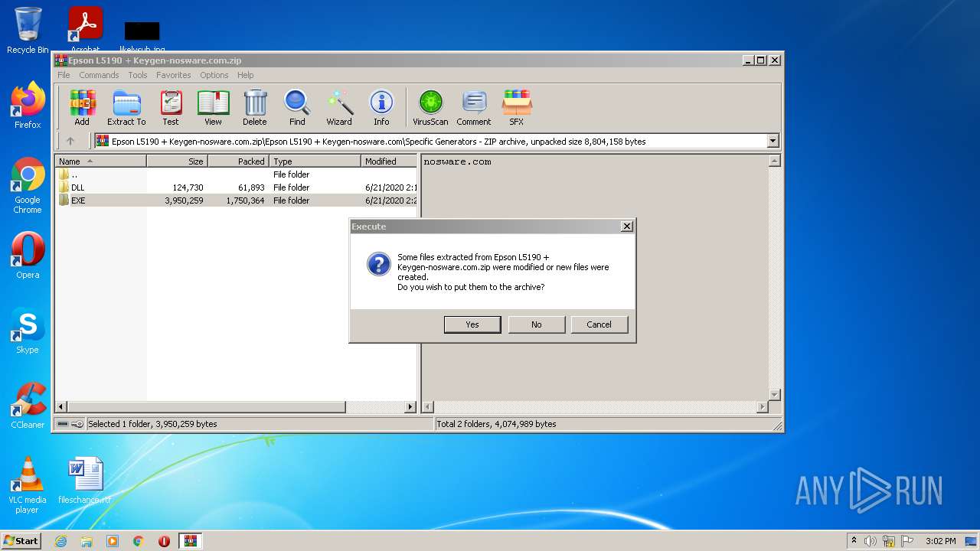Open the Tools menu
The width and height of the screenshot is (980, 551).
point(138,75)
